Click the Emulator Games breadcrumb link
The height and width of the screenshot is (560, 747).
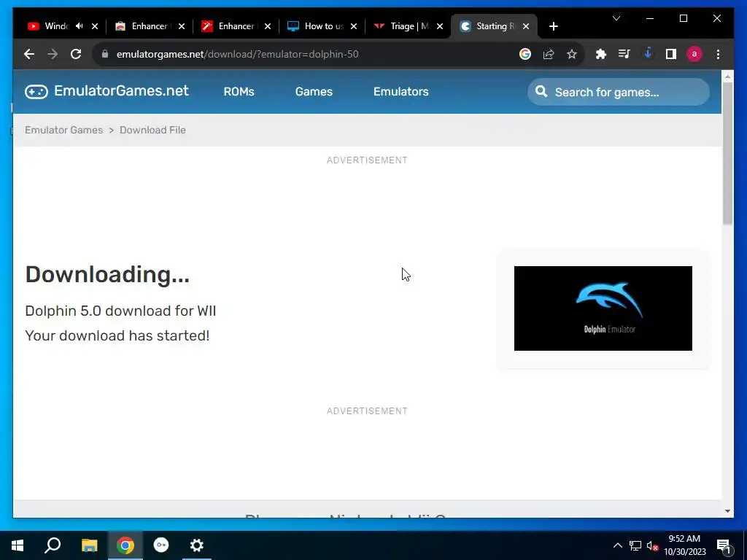point(64,130)
